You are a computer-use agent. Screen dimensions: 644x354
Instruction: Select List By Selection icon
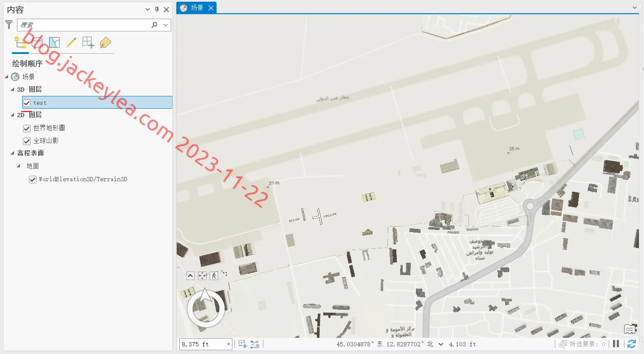coord(54,42)
